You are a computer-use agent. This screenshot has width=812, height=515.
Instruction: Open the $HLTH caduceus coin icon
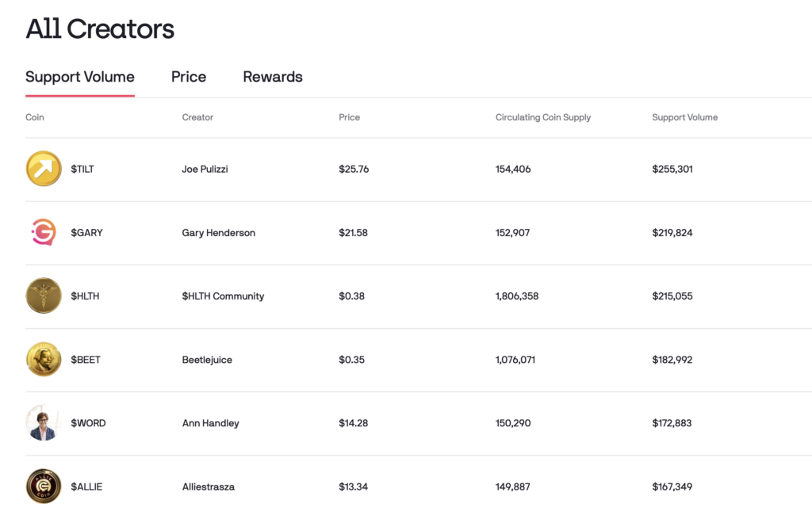click(x=44, y=296)
